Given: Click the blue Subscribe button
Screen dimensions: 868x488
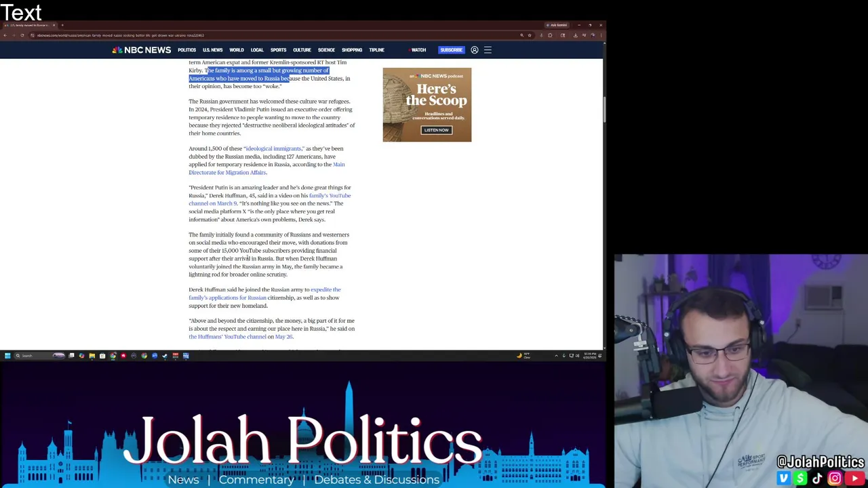Looking at the screenshot, I should click(451, 50).
